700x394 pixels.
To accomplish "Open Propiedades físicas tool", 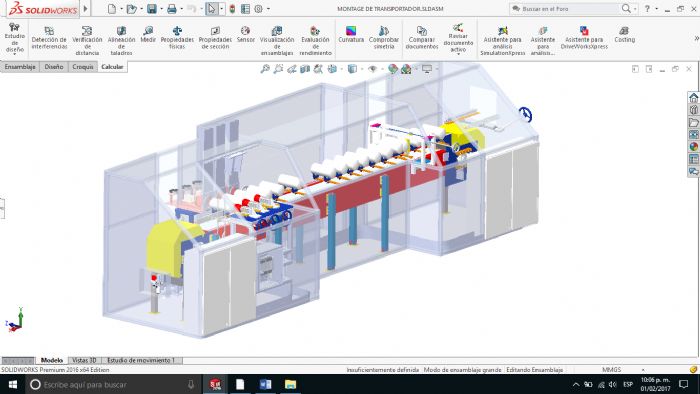I will pos(177,38).
